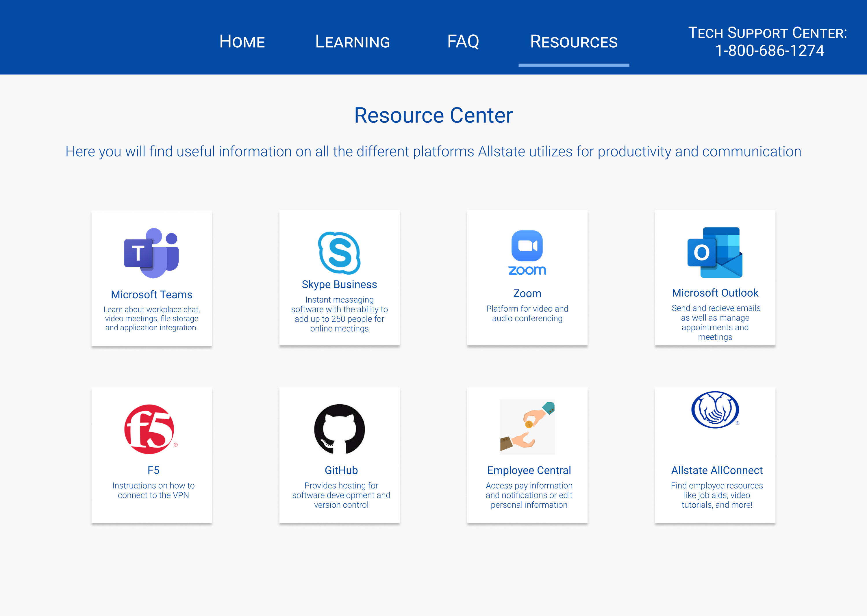Switch to the FAQ navigation tab

pos(463,42)
